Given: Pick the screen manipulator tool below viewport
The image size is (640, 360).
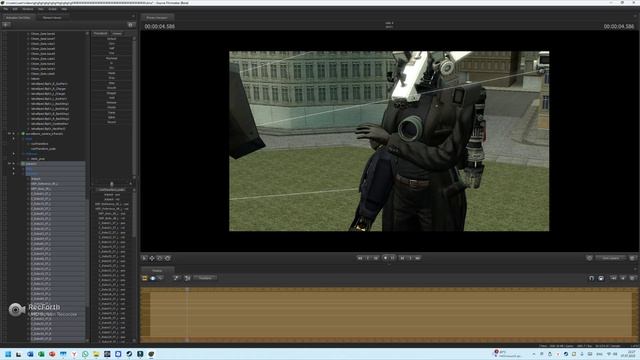Looking at the screenshot, I should tap(167, 258).
